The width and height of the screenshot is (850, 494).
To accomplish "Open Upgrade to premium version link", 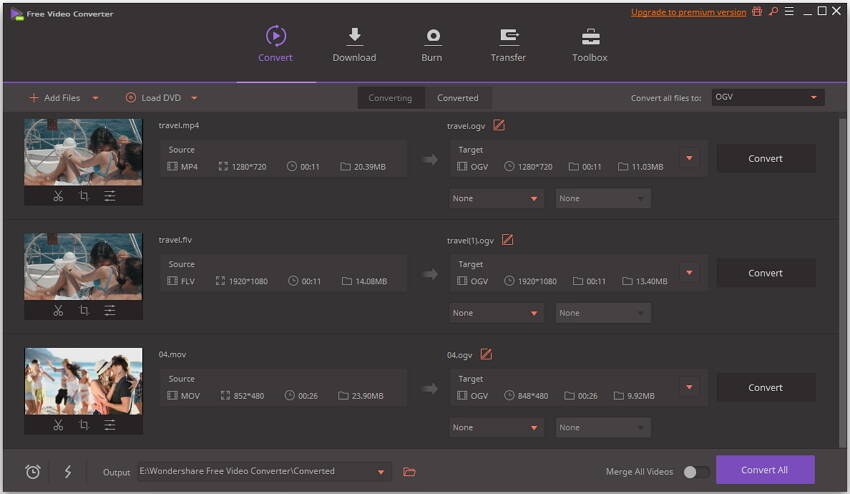I will [688, 12].
